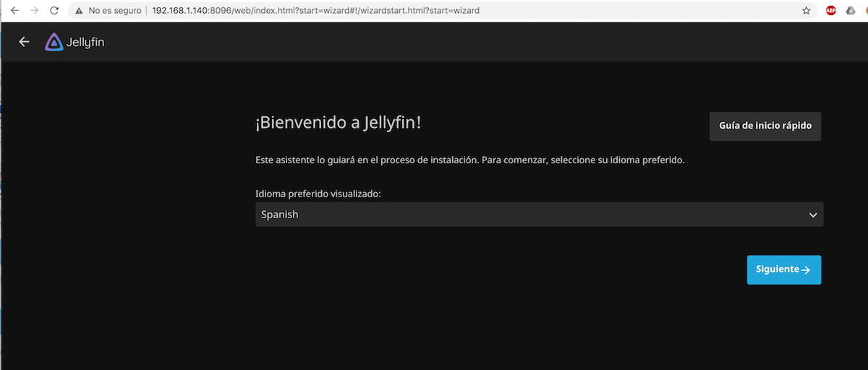Bookmark this page with the star icon
Screen dimensions: 868x370
807,11
